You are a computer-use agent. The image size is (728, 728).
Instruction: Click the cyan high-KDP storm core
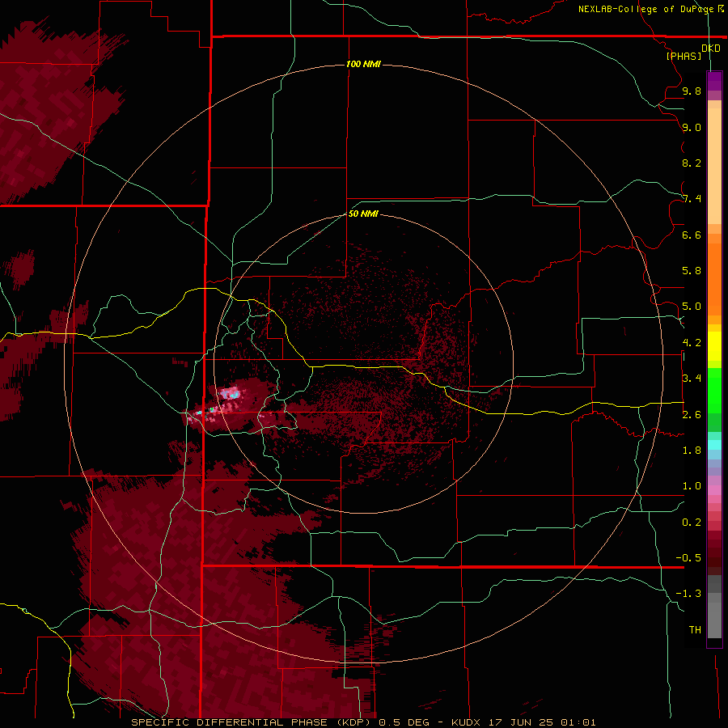click(231, 394)
